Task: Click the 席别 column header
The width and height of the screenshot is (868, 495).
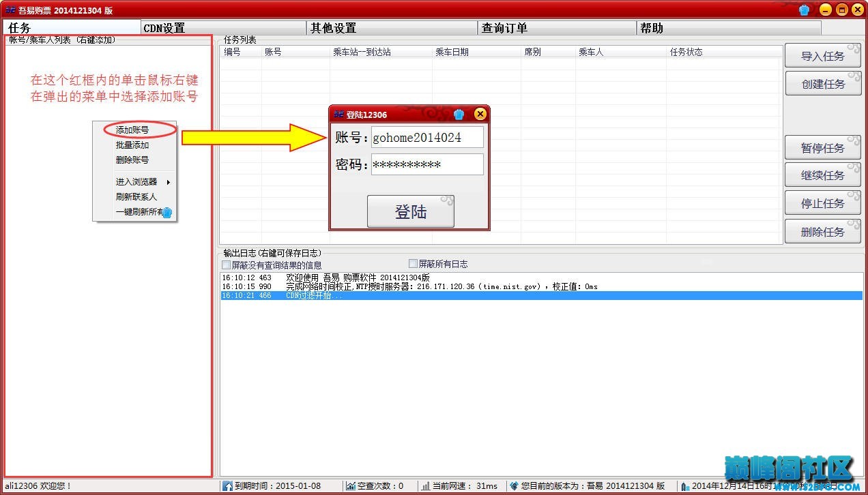Action: coord(548,52)
